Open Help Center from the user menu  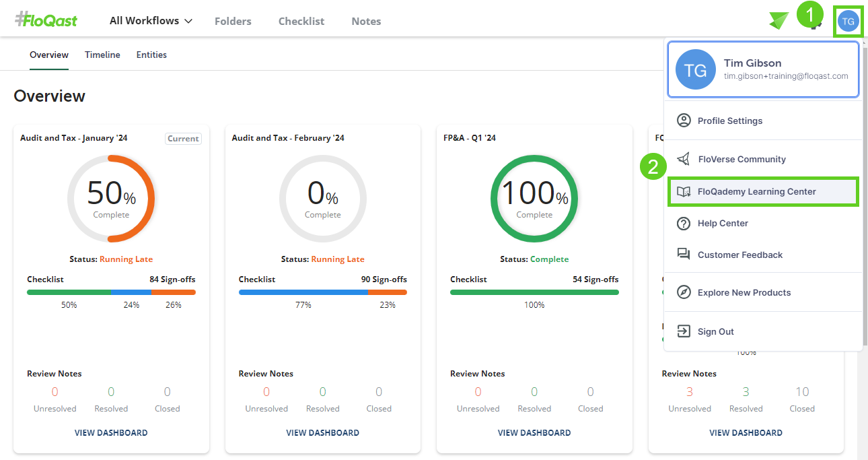763,223
